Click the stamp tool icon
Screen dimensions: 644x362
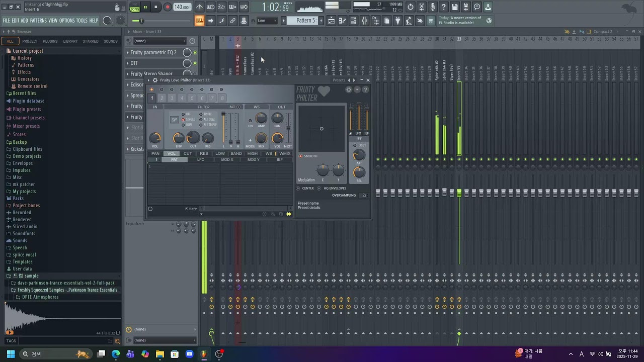click(x=244, y=21)
